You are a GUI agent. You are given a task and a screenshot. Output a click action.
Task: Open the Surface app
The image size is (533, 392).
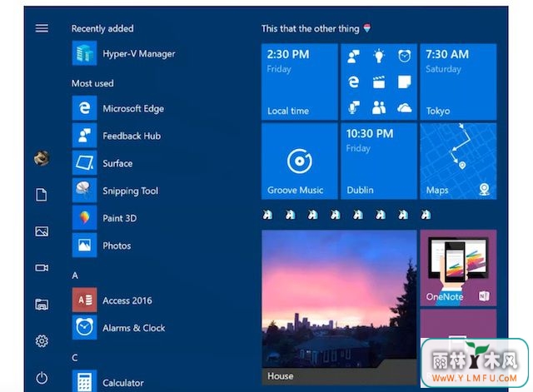[102, 163]
